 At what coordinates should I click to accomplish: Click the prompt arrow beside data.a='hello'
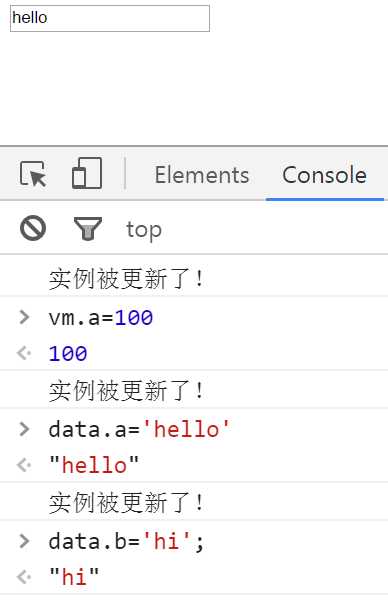pyautogui.click(x=24, y=429)
